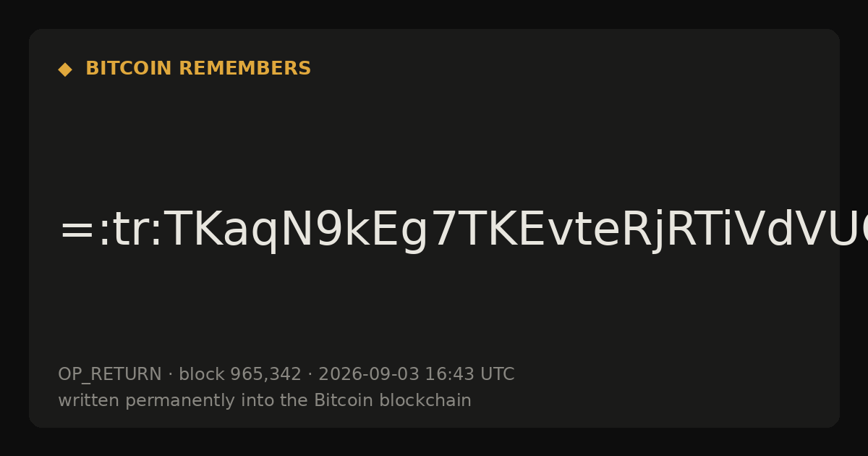868x456 pixels.
Task: Click the word REMEMBERS in the header
Action: click(x=244, y=69)
